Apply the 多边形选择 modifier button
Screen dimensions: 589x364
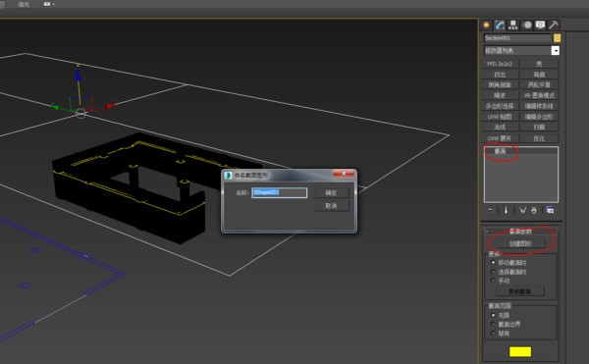pos(500,106)
